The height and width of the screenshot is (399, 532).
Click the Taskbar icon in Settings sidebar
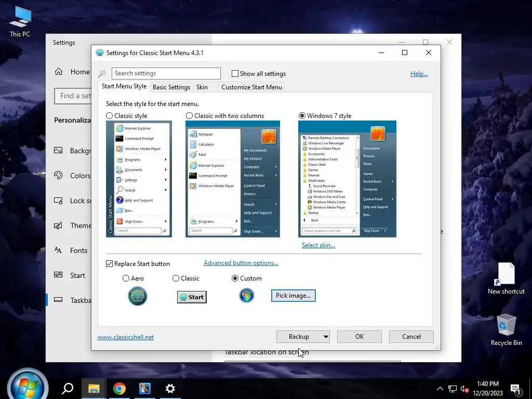pos(58,300)
